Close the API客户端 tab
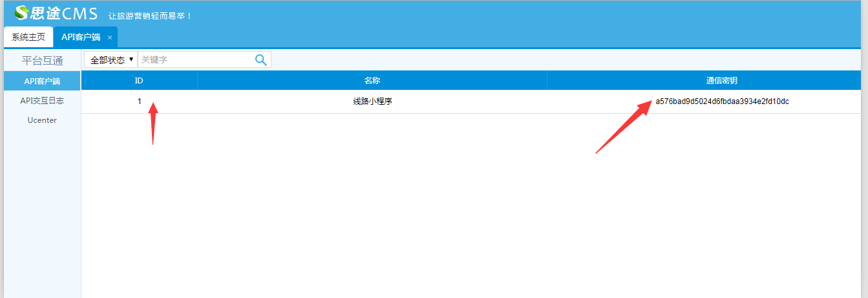 (x=110, y=37)
